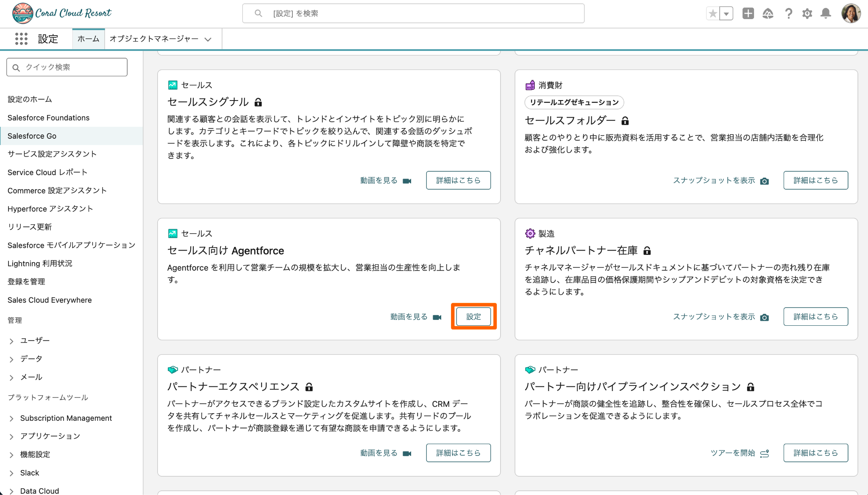Click 設定 button for Agentforce
This screenshot has height=495, width=868.
coord(473,316)
